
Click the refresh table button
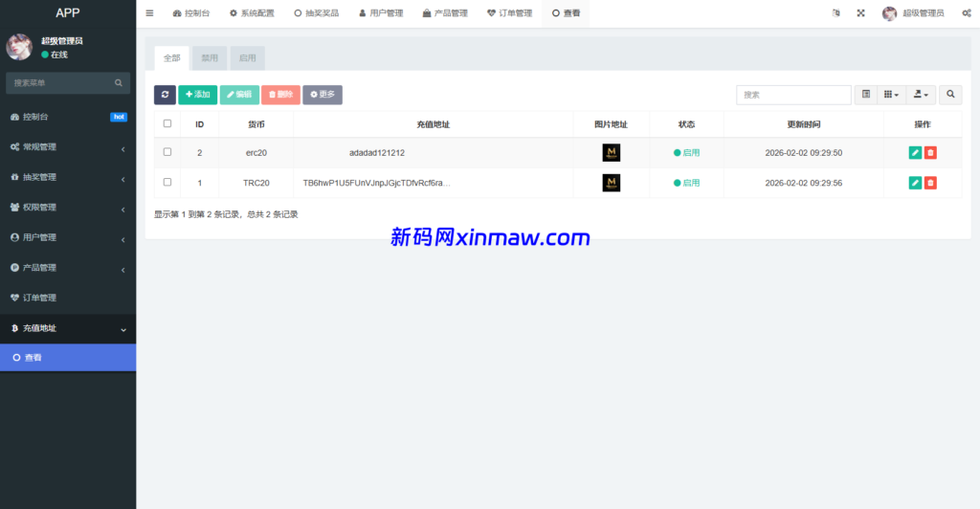(165, 95)
